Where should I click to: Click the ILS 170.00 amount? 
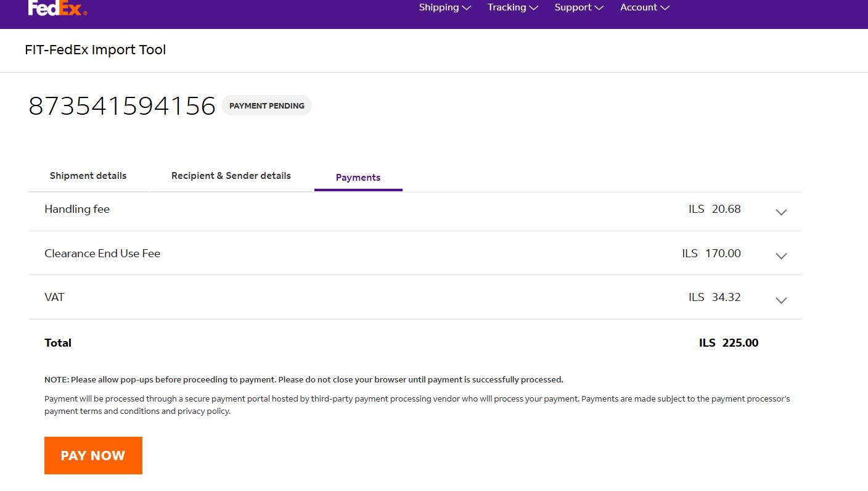click(x=711, y=254)
